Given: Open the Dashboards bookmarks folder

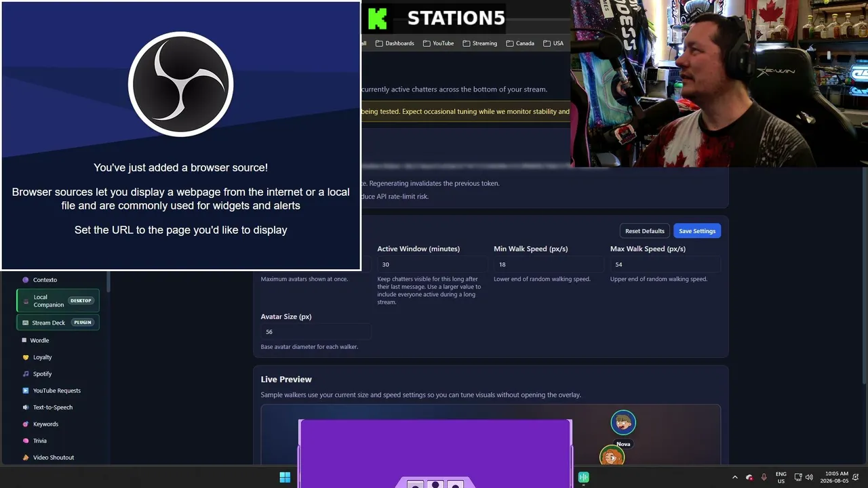Looking at the screenshot, I should pos(394,43).
